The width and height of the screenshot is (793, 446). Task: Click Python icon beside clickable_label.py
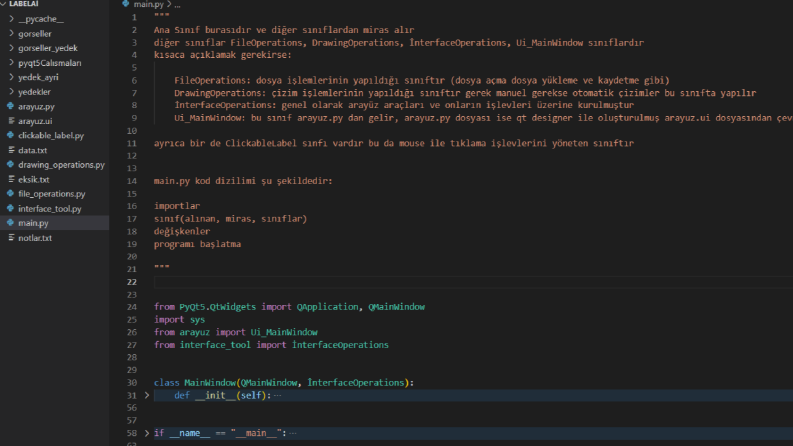pyautogui.click(x=11, y=135)
